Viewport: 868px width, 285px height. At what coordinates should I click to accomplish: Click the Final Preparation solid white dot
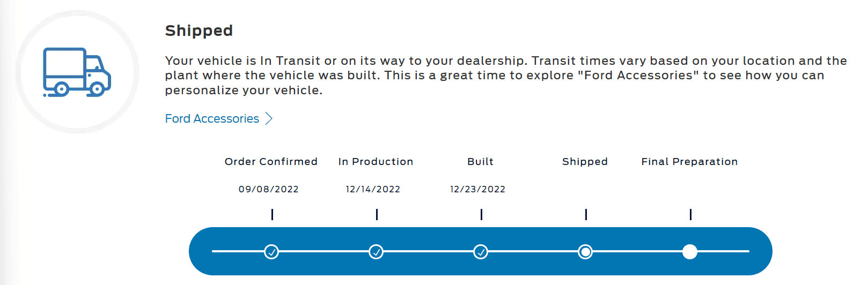pyautogui.click(x=690, y=251)
